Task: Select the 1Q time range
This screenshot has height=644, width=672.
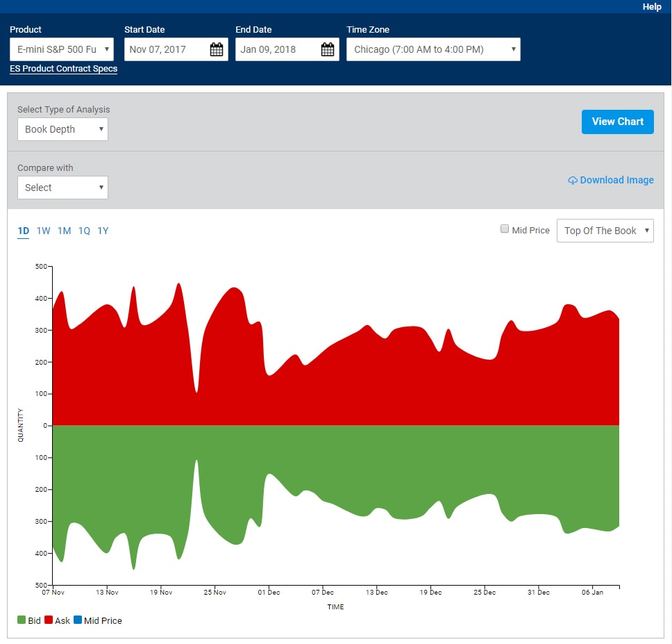Action: point(84,231)
